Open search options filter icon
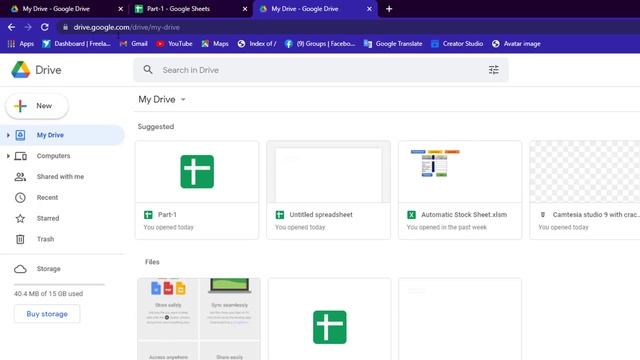 [x=493, y=70]
